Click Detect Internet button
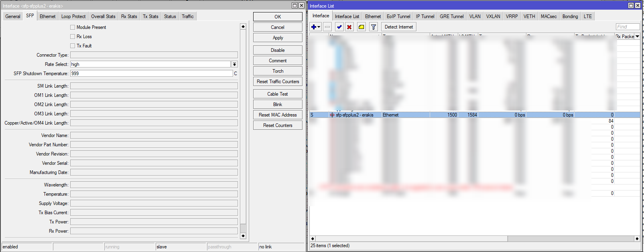This screenshot has height=252, width=644. 399,27
